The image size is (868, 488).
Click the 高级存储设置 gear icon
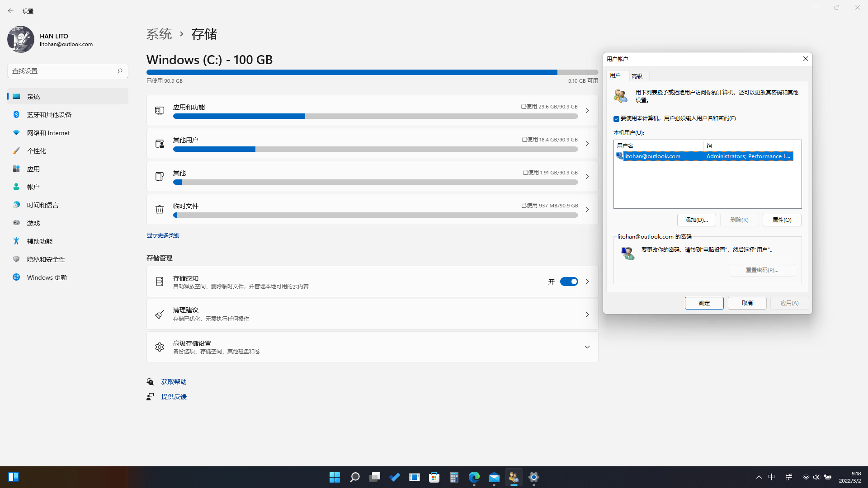[159, 347]
